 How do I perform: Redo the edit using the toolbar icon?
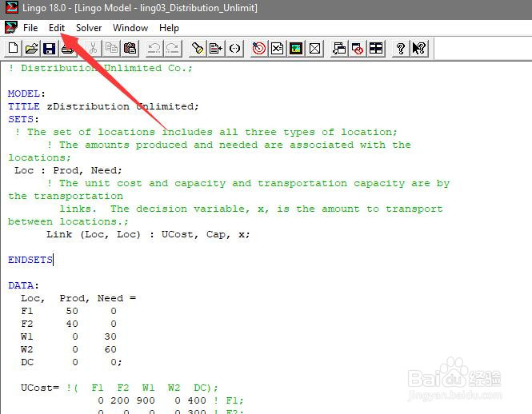point(173,49)
